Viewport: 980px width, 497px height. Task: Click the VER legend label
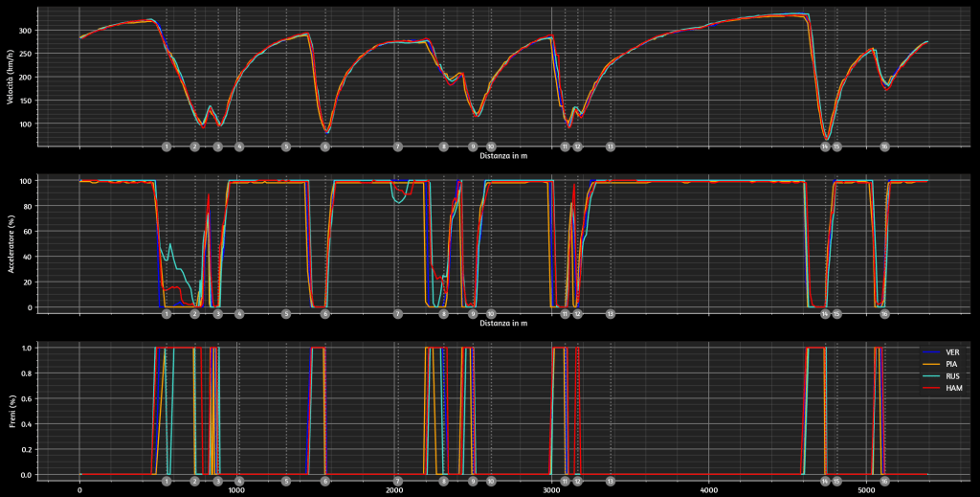click(952, 352)
